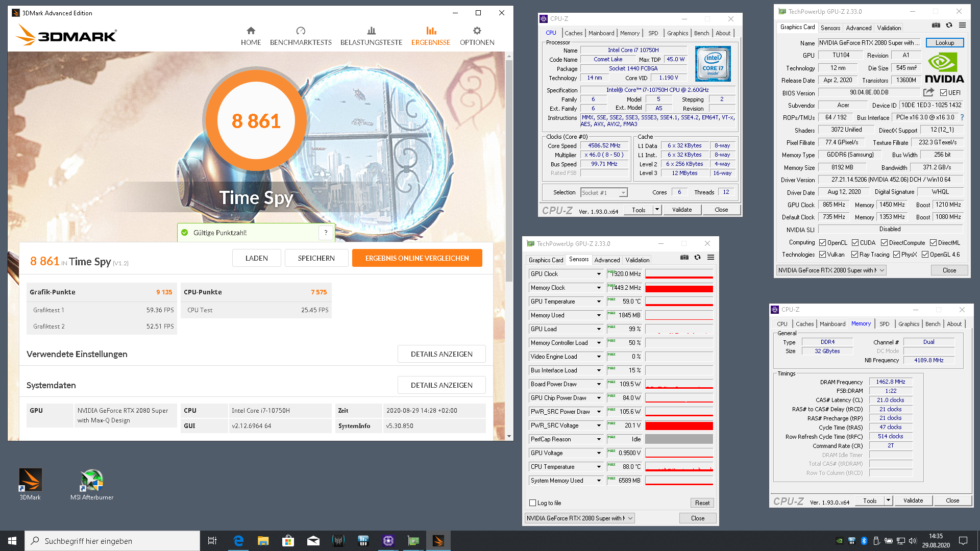Select Advanced tab in GPU-Z Graphics Card window
The height and width of the screenshot is (551, 980).
click(x=859, y=28)
